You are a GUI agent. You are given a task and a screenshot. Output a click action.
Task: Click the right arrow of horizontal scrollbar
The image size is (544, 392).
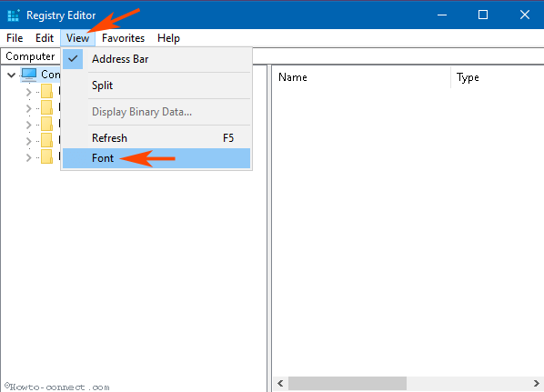click(x=537, y=383)
